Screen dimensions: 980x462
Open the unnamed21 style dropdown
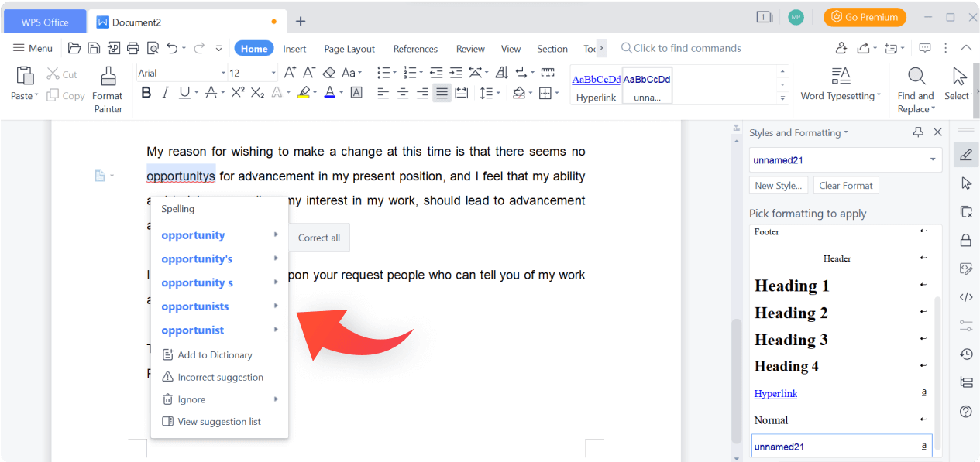pos(933,159)
